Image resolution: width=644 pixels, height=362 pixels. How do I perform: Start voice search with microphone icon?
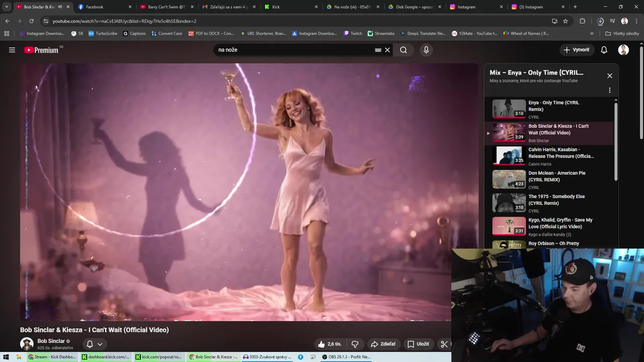point(426,50)
